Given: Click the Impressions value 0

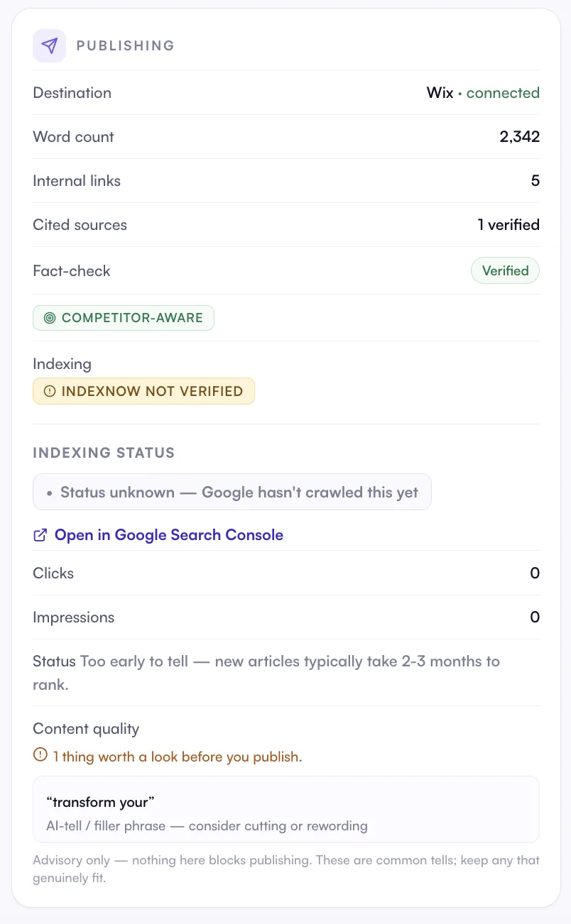Looking at the screenshot, I should [535, 617].
